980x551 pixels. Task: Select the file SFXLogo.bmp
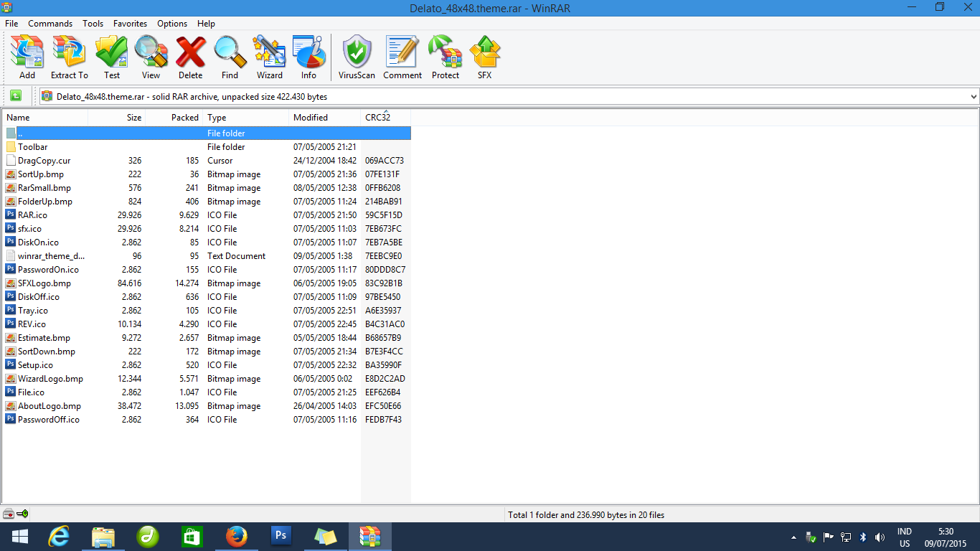(x=207, y=283)
